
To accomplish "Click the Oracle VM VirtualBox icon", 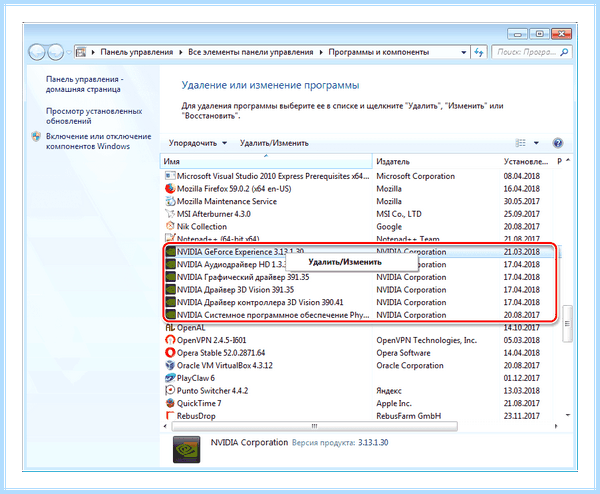I will point(170,365).
